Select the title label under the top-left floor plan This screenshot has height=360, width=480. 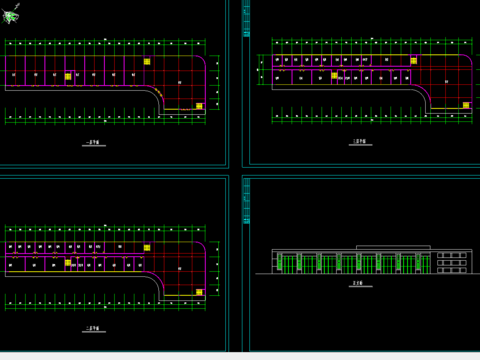tap(94, 143)
